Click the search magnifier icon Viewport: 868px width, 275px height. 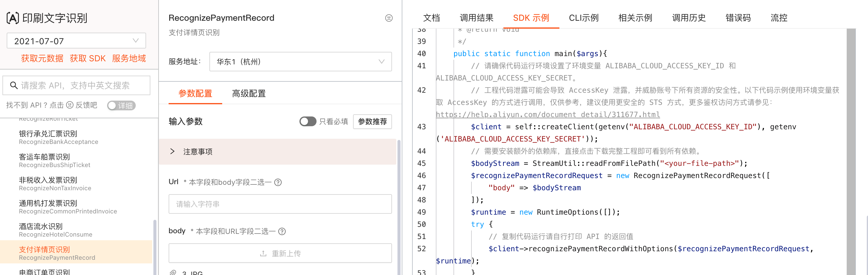(14, 85)
